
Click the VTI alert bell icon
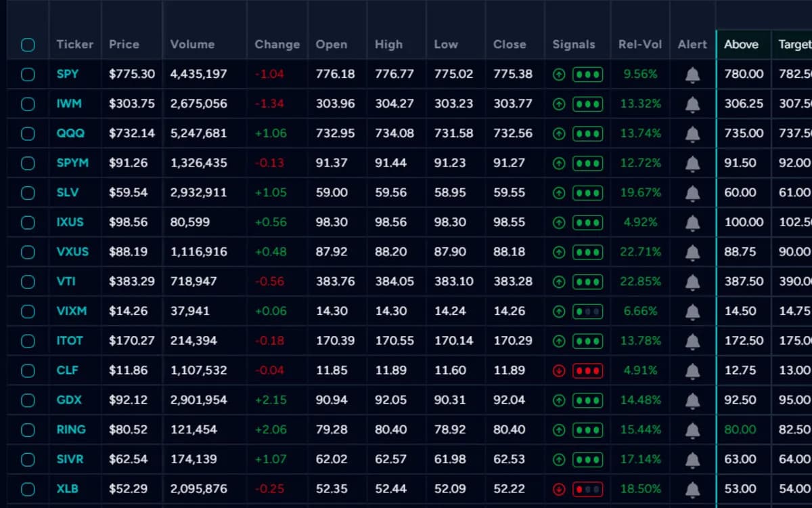click(x=692, y=282)
